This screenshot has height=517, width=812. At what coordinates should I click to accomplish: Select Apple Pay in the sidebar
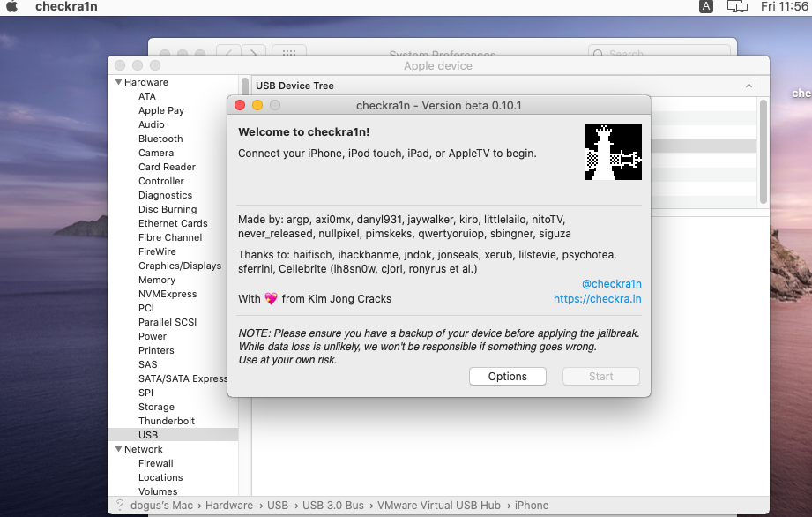pos(161,110)
